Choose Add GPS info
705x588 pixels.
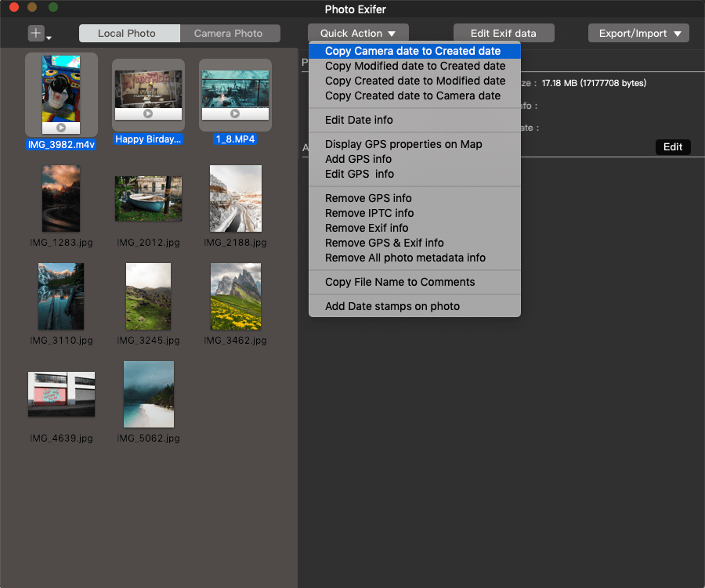(414, 159)
